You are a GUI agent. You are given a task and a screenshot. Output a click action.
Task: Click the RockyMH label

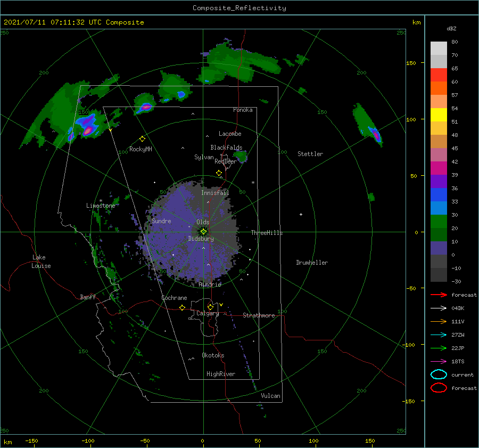pos(141,149)
